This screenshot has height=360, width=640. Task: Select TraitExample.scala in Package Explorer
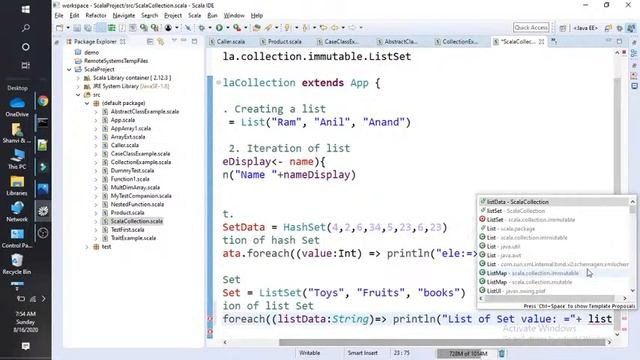(133, 238)
